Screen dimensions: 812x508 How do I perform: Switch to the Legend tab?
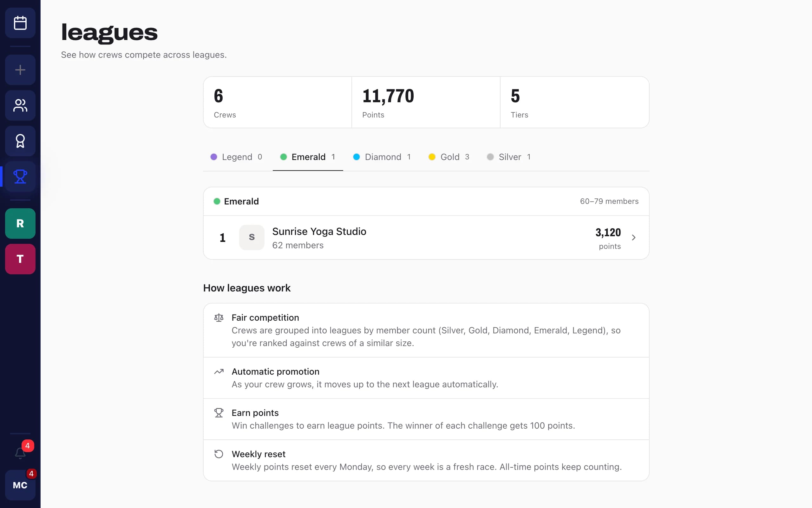pyautogui.click(x=236, y=157)
